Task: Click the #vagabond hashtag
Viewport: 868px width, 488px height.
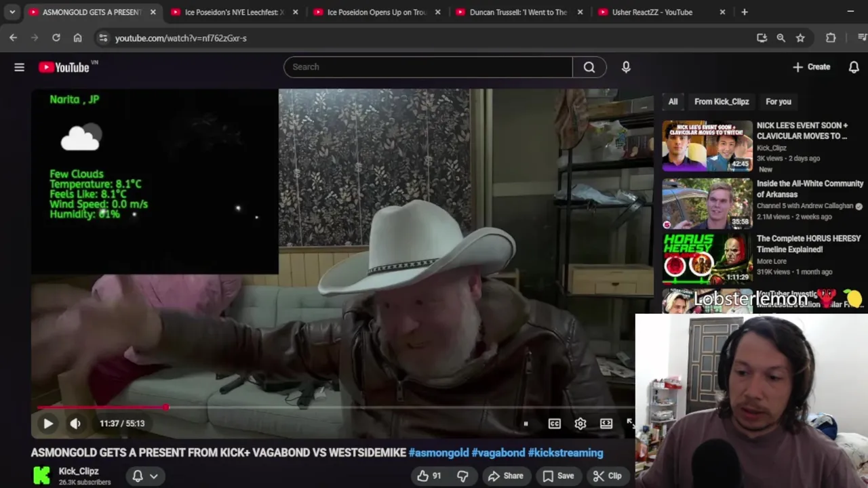Action: click(498, 453)
